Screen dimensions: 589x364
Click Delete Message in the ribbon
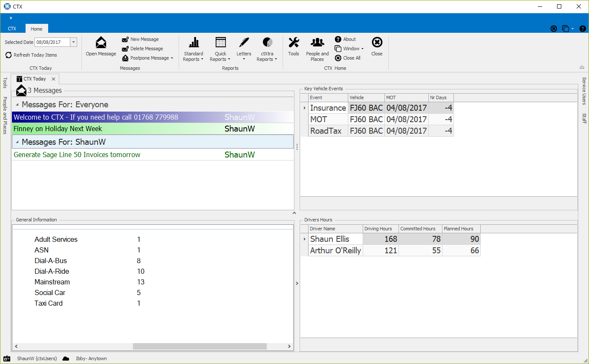pyautogui.click(x=142, y=49)
